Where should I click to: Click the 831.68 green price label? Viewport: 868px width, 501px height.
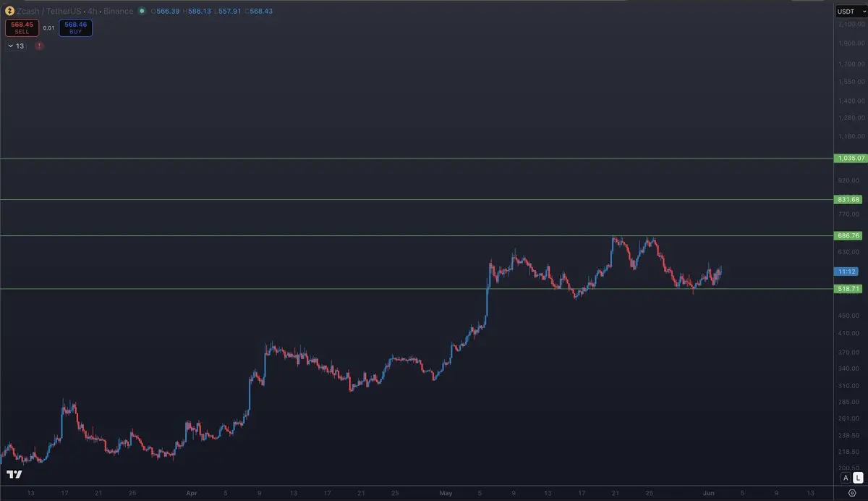(x=848, y=199)
